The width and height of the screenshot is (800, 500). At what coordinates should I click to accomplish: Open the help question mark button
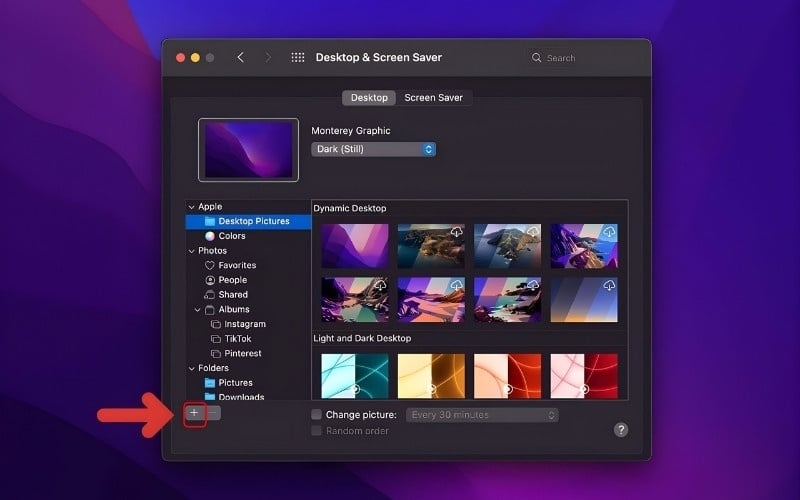tap(621, 430)
